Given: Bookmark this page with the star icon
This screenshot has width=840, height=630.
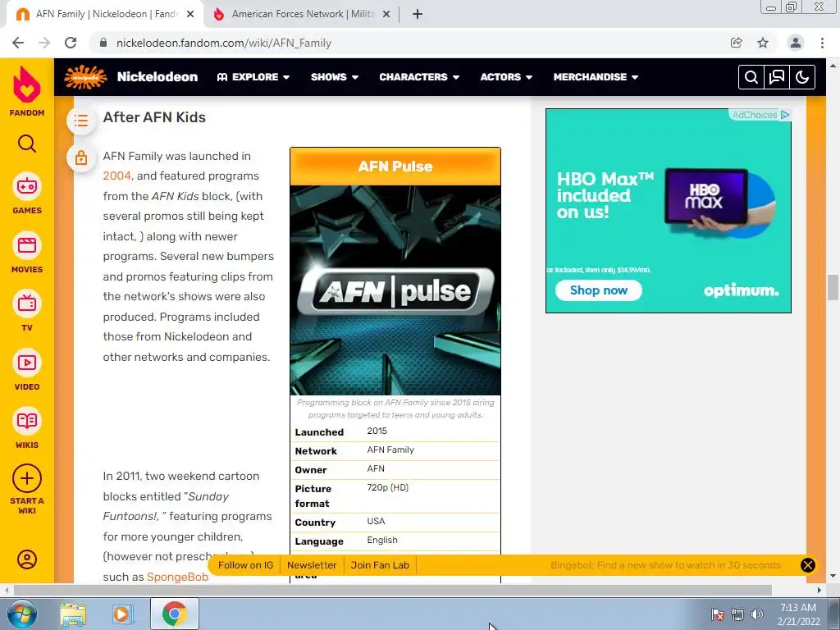Looking at the screenshot, I should (x=763, y=43).
